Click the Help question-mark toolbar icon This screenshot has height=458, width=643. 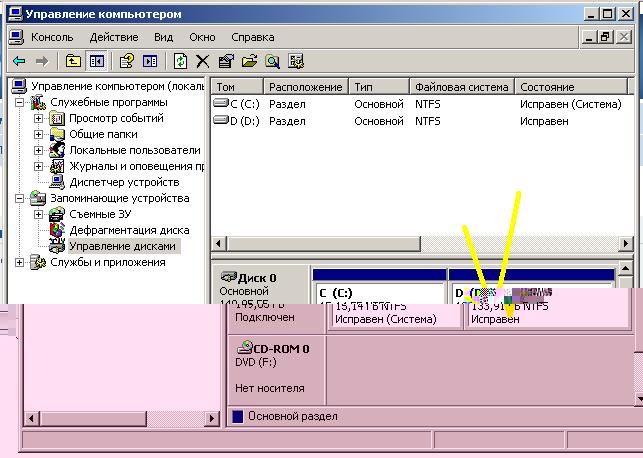click(127, 61)
